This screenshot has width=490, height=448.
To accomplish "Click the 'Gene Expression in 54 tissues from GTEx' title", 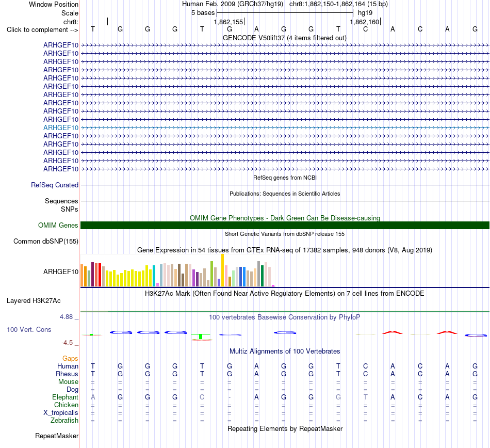I will (284, 250).
